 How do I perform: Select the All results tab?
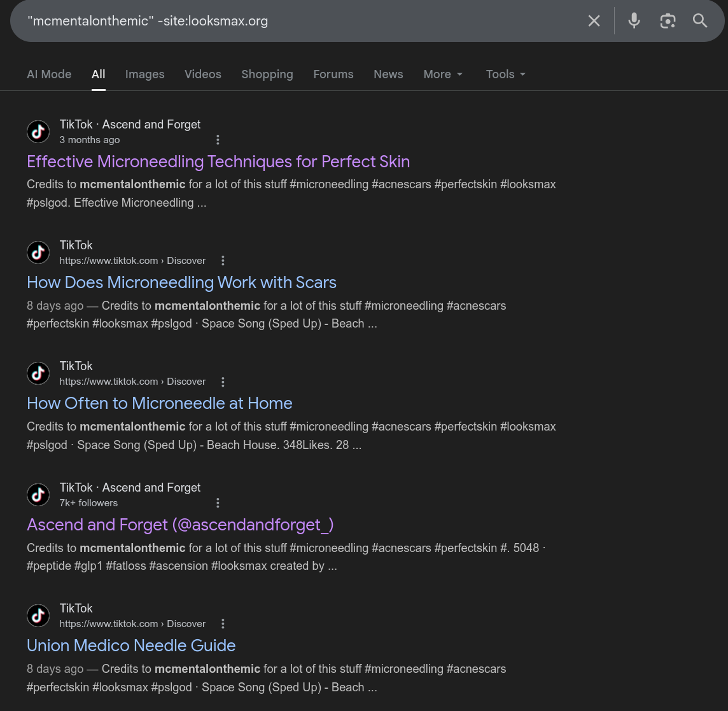point(99,74)
